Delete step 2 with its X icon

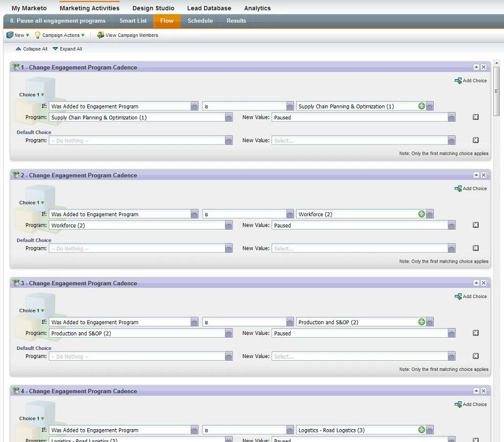tap(484, 175)
